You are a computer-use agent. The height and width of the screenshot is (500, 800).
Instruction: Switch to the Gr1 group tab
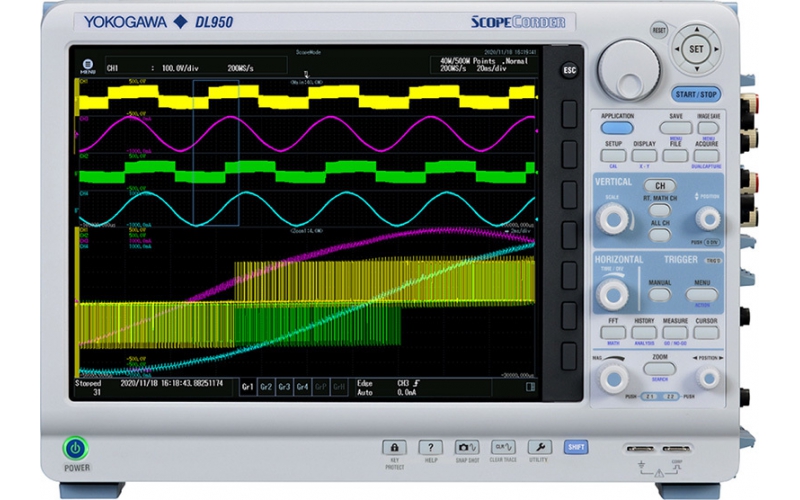[x=247, y=387]
